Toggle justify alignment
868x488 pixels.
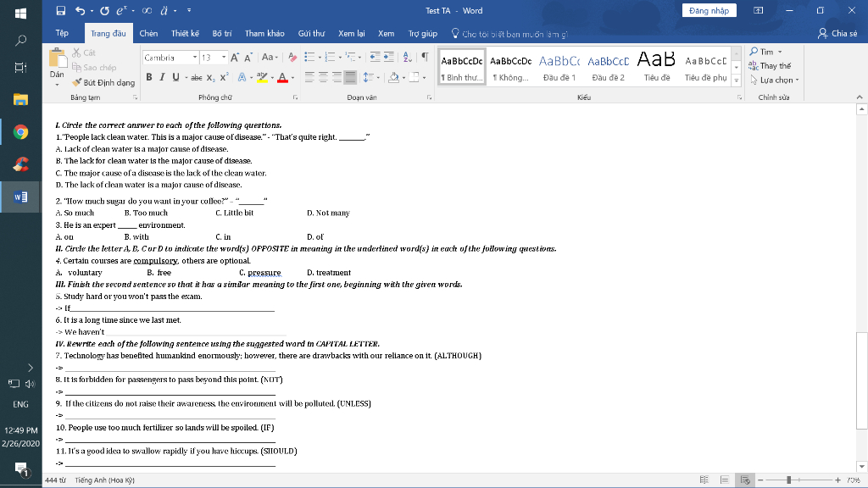(350, 77)
